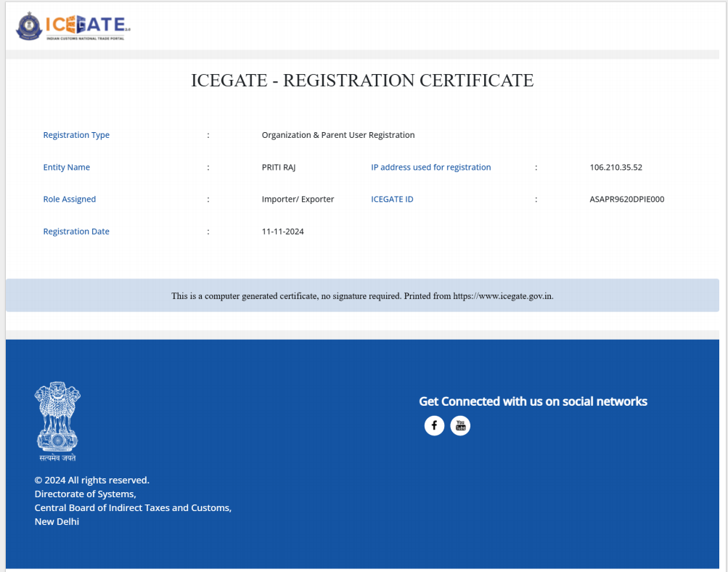Open the YouTube social network icon
This screenshot has height=572, width=728.
click(x=460, y=426)
